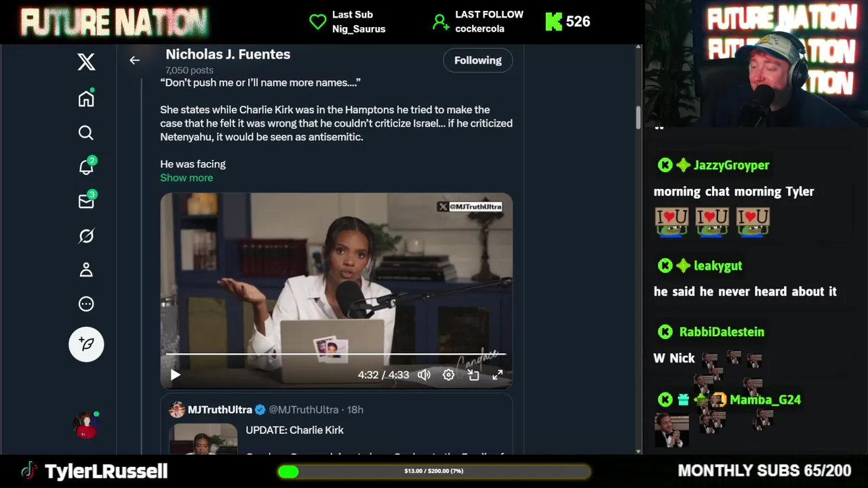Play the embedded video
Image resolution: width=868 pixels, height=488 pixels.
coord(175,375)
